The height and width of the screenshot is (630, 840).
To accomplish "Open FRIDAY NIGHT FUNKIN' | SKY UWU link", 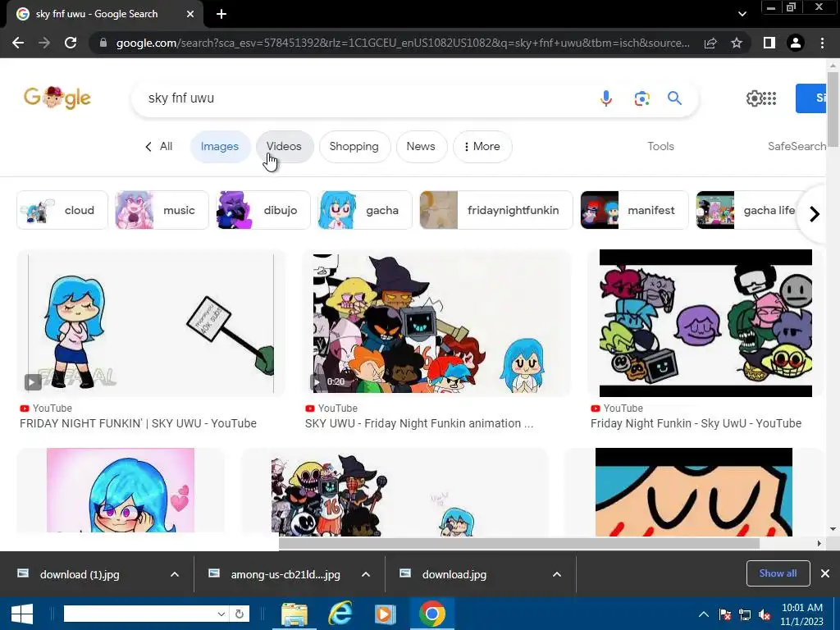I will tap(138, 423).
